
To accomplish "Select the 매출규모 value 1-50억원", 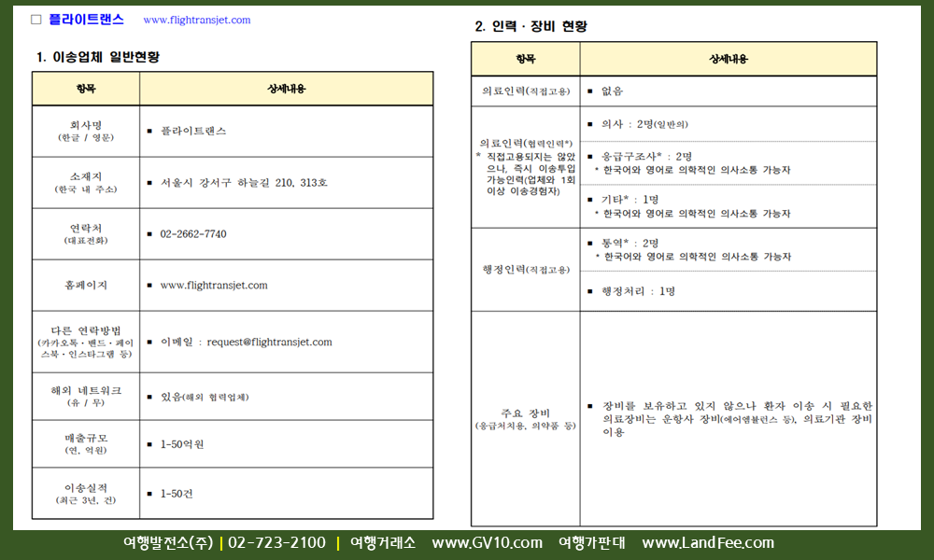I will pyautogui.click(x=182, y=444).
